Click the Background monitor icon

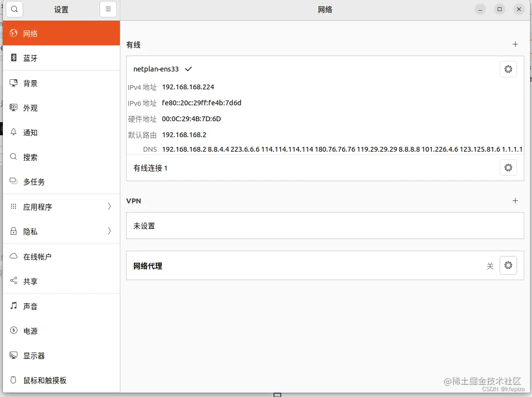click(x=14, y=83)
